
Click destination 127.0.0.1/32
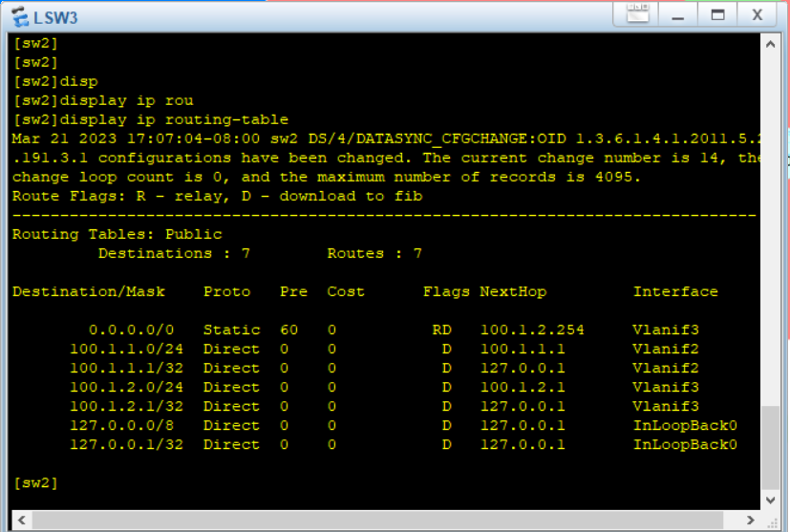tap(126, 445)
